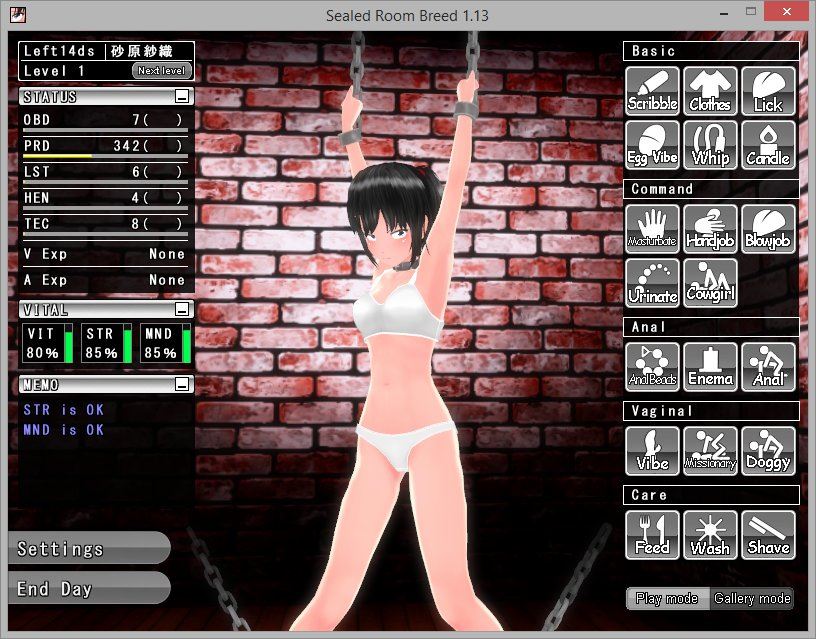Select the Scribble tool icon
This screenshot has height=639, width=816.
click(x=652, y=90)
